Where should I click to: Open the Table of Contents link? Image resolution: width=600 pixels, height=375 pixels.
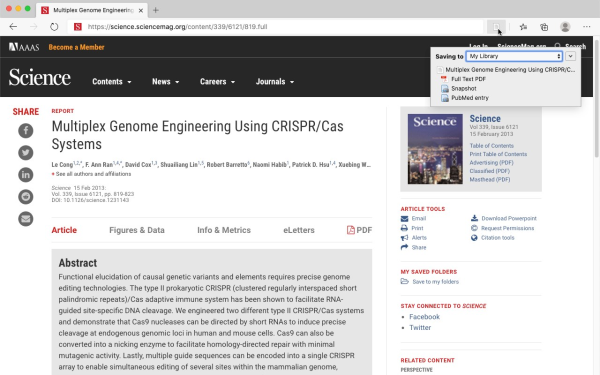coord(492,146)
